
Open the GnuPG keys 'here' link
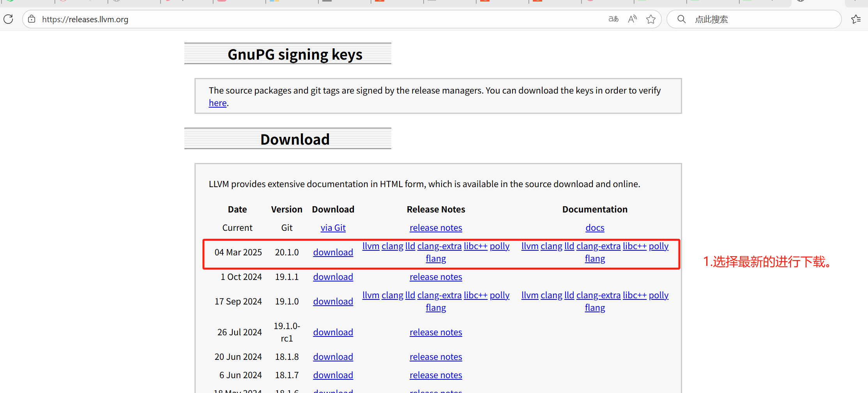pyautogui.click(x=217, y=103)
